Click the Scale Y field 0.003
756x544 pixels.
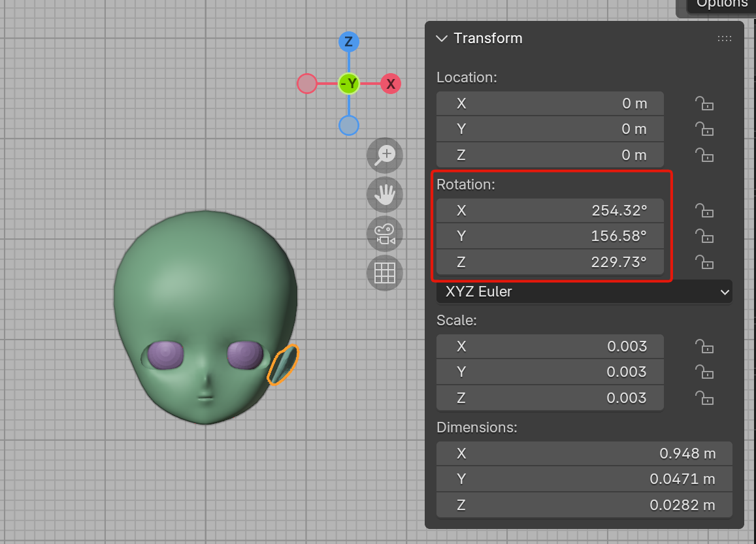pyautogui.click(x=550, y=372)
